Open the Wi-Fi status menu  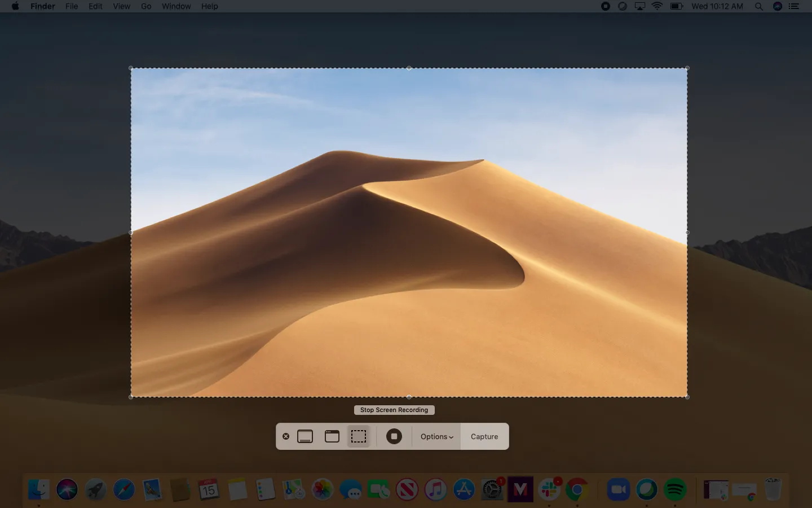[657, 6]
